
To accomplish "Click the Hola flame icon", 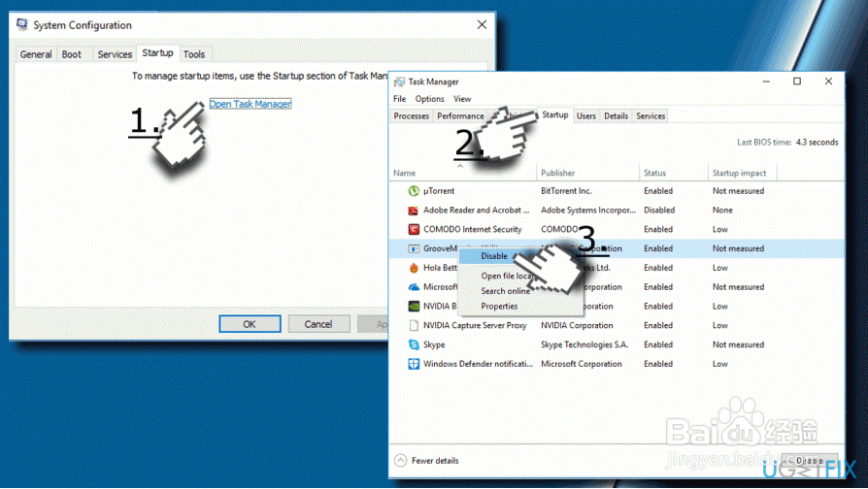I will [x=414, y=268].
